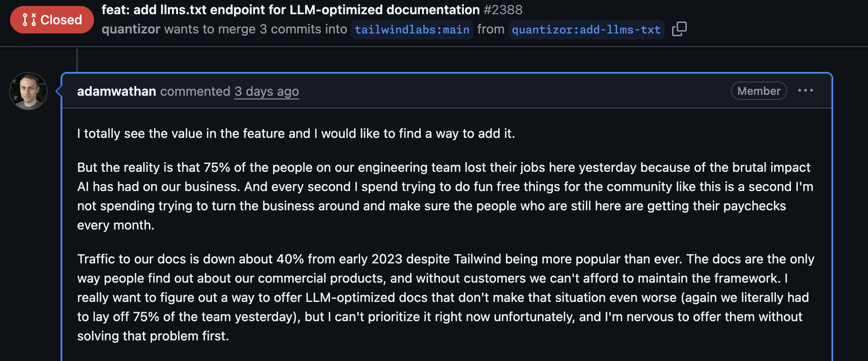The height and width of the screenshot is (361, 868).
Task: Copy the head branch name icon
Action: 679,29
